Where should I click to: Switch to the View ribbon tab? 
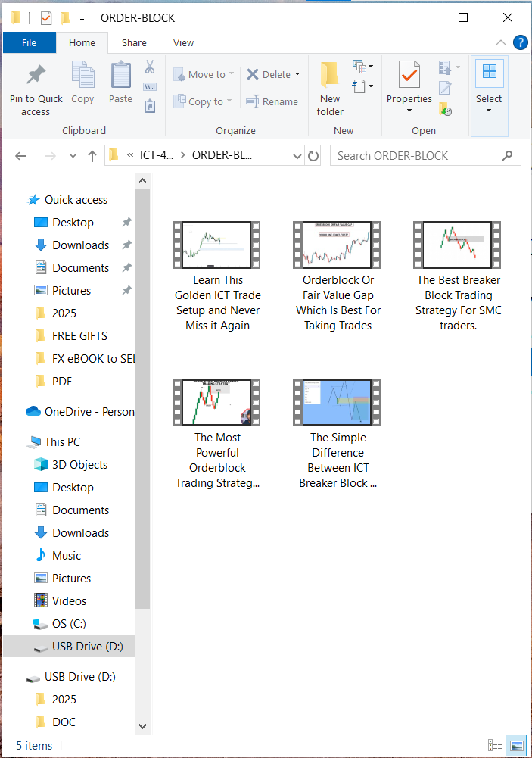click(183, 43)
